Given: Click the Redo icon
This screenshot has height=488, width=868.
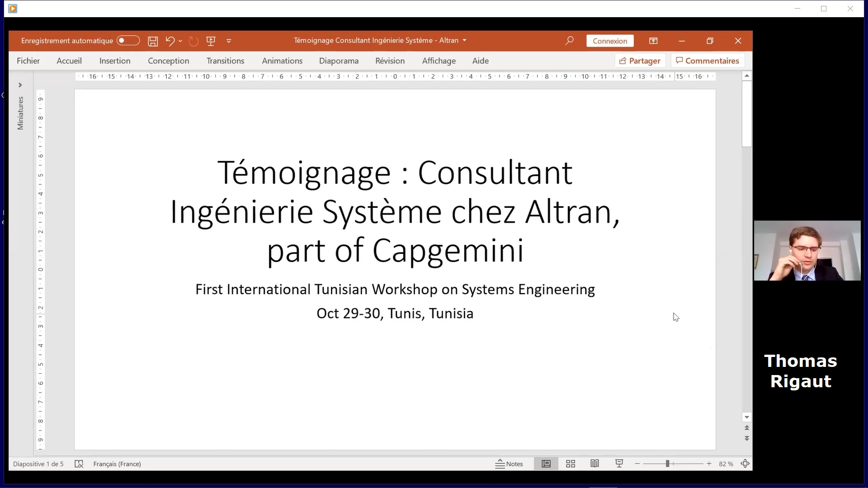Looking at the screenshot, I should (x=193, y=41).
